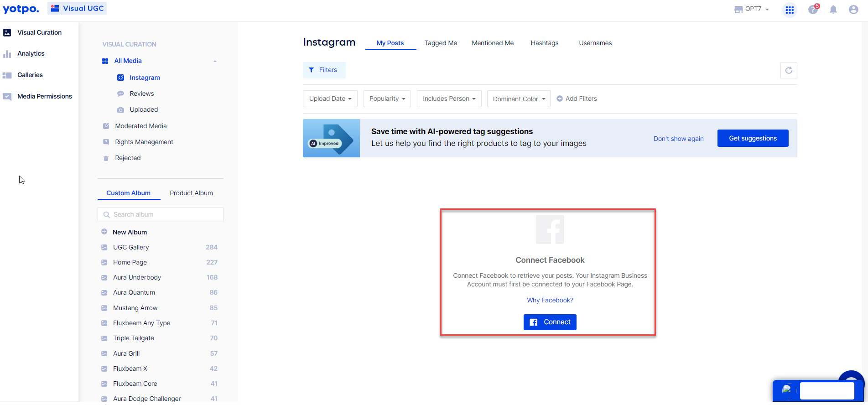The width and height of the screenshot is (868, 405).
Task: Click the Uploaded camera icon
Action: 120,110
